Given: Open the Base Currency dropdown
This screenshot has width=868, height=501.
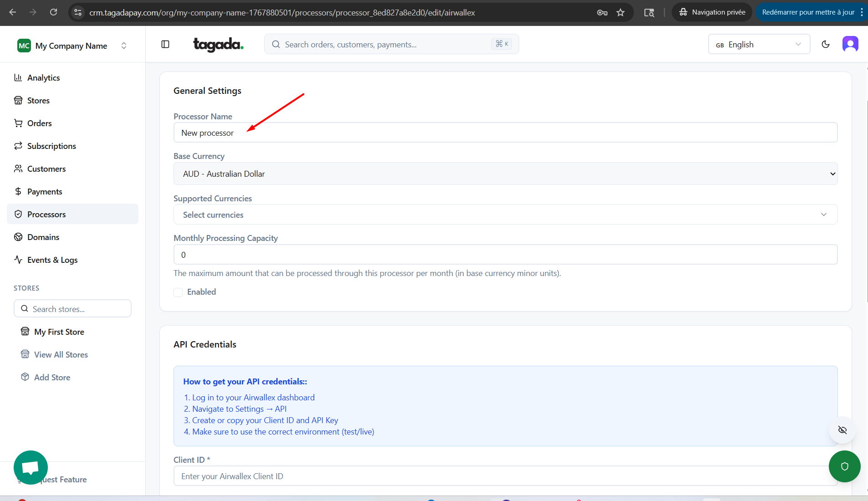Looking at the screenshot, I should (x=505, y=174).
